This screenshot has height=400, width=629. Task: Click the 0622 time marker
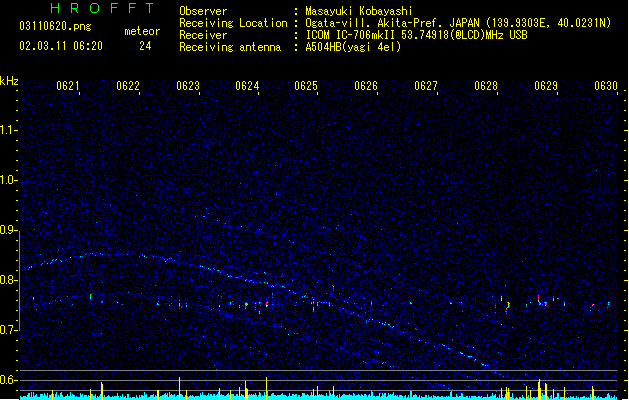tap(128, 86)
